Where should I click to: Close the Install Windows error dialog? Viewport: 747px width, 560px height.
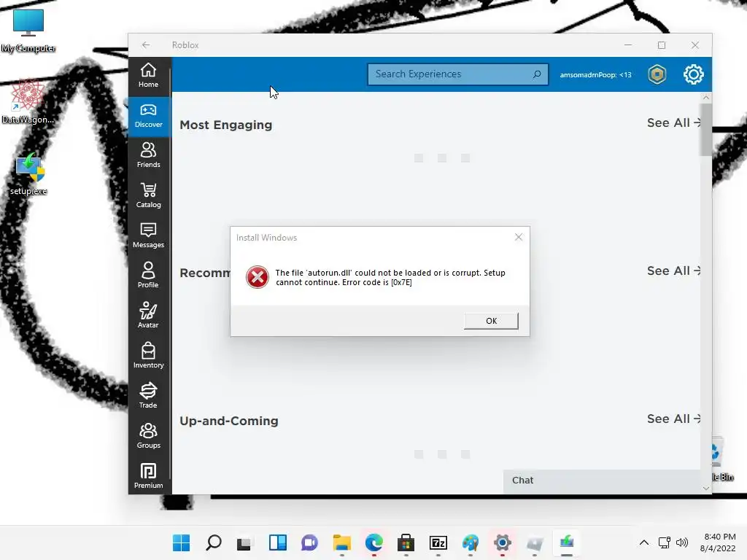click(519, 237)
